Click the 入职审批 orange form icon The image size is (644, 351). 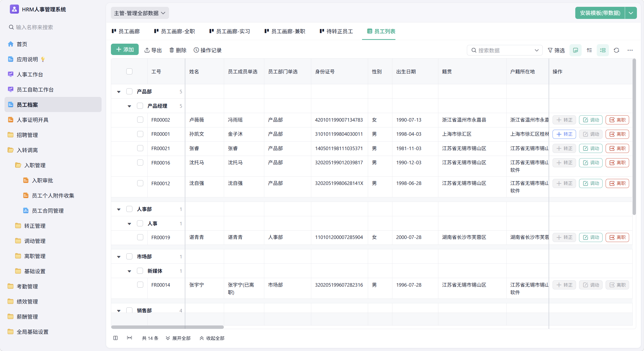(x=26, y=180)
